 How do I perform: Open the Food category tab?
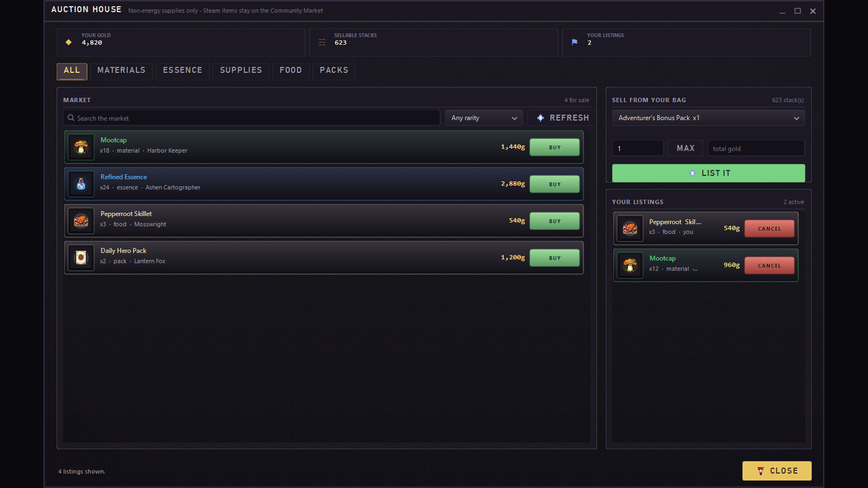pyautogui.click(x=291, y=71)
